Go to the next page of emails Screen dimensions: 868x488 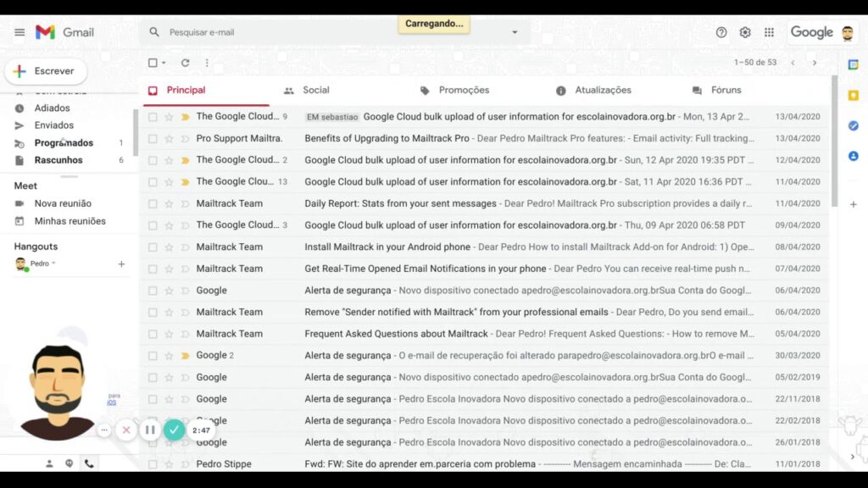point(815,63)
